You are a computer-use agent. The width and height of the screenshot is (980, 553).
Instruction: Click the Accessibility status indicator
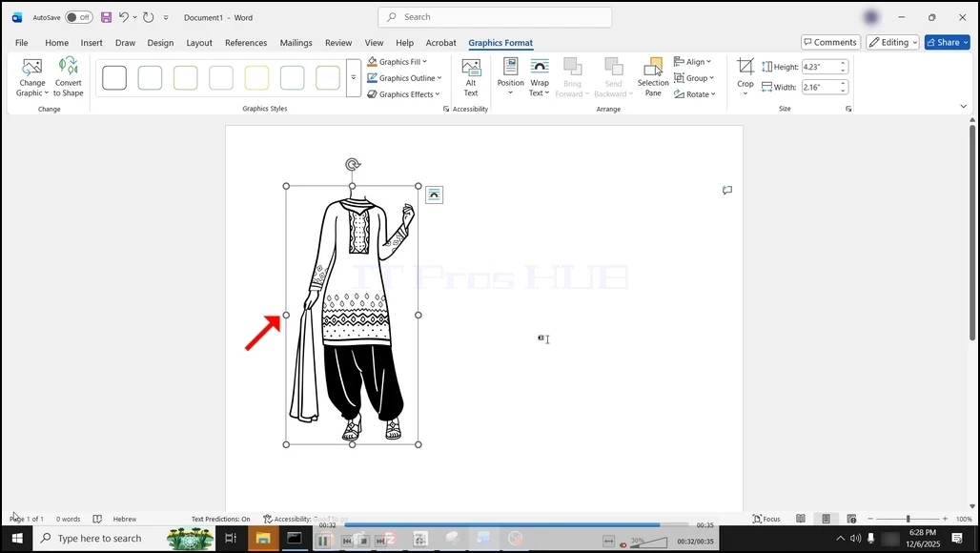(x=305, y=519)
